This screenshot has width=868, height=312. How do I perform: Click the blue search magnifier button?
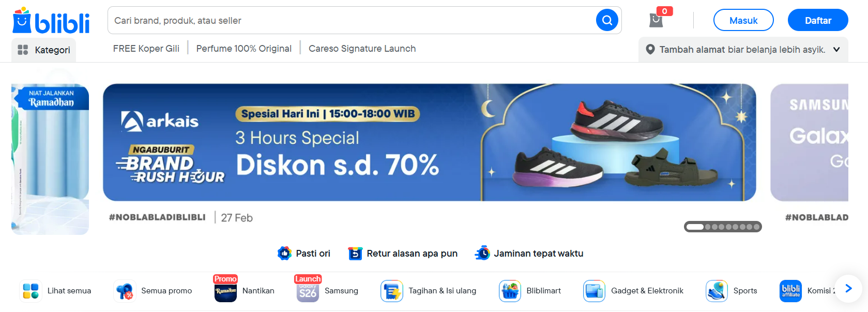(607, 20)
